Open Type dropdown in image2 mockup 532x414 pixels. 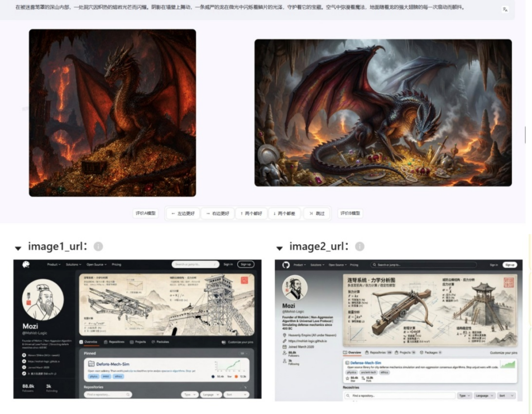point(464,396)
